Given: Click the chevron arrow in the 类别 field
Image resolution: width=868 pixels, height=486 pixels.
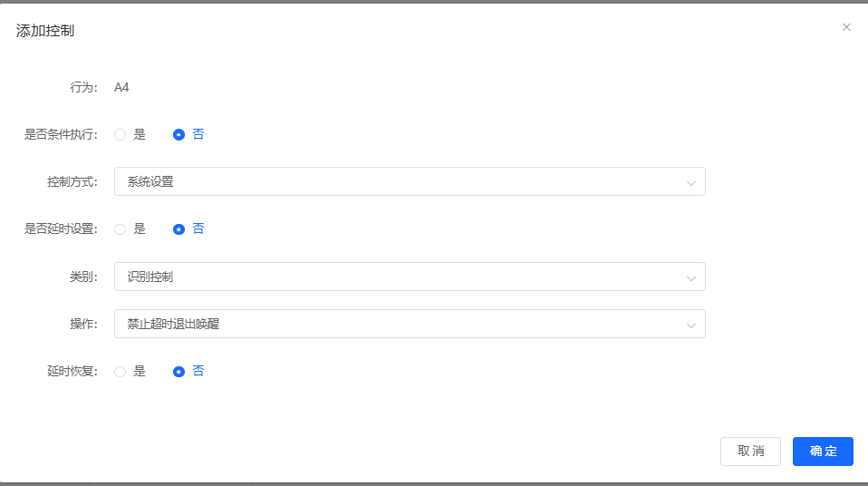Looking at the screenshot, I should click(x=690, y=277).
